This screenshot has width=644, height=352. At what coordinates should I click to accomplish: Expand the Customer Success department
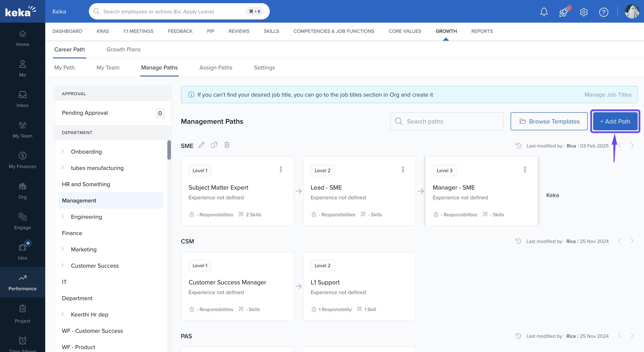click(63, 265)
